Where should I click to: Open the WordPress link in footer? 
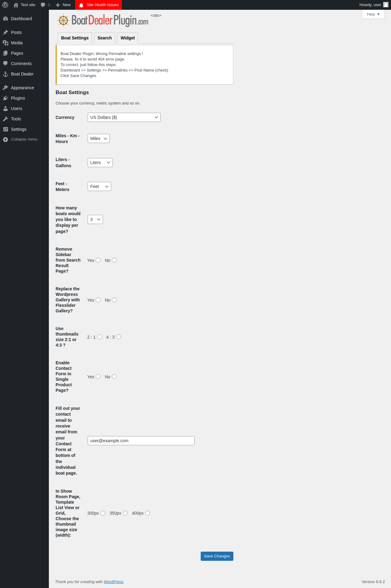(x=114, y=582)
